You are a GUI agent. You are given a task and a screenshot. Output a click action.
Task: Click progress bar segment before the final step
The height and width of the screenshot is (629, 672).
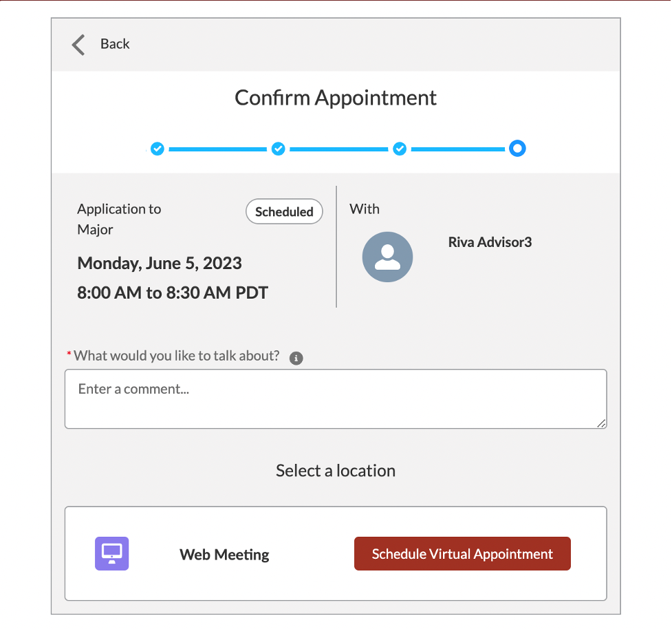pos(457,149)
